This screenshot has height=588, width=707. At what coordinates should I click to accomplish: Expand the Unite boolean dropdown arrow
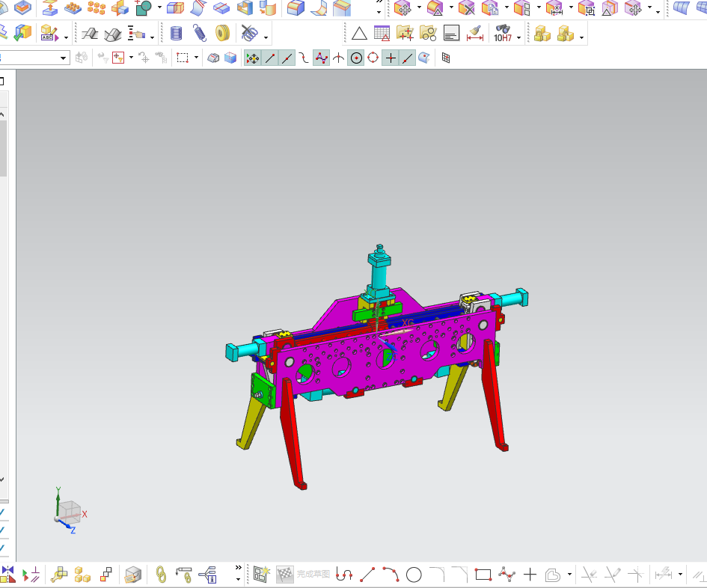159,7
